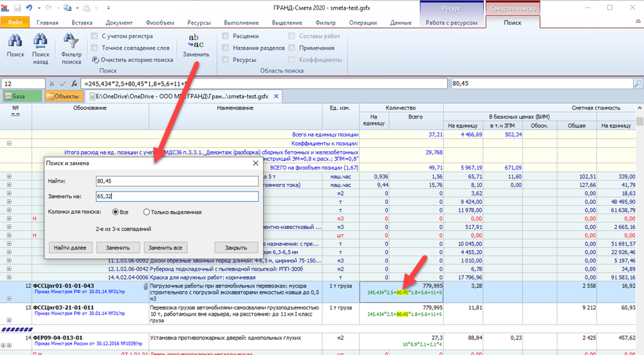This screenshot has width=644, height=355.
Task: Collapse the Коэффициенты к позиции section
Action: pos(9,143)
